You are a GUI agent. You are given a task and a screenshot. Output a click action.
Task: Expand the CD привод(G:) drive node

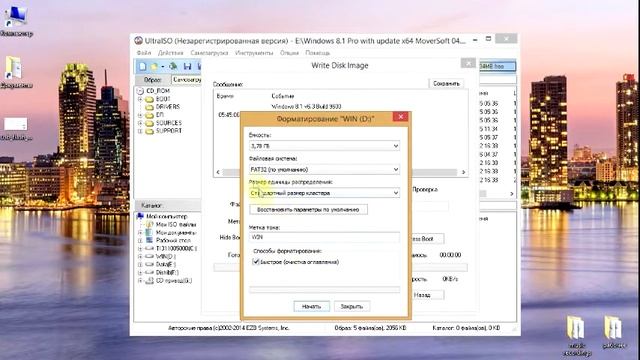pyautogui.click(x=140, y=280)
